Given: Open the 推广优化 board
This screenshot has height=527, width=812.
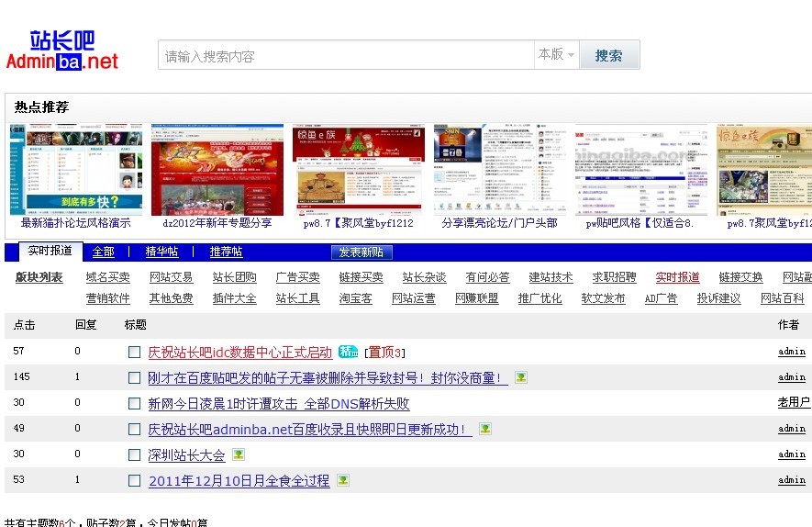Looking at the screenshot, I should (539, 298).
